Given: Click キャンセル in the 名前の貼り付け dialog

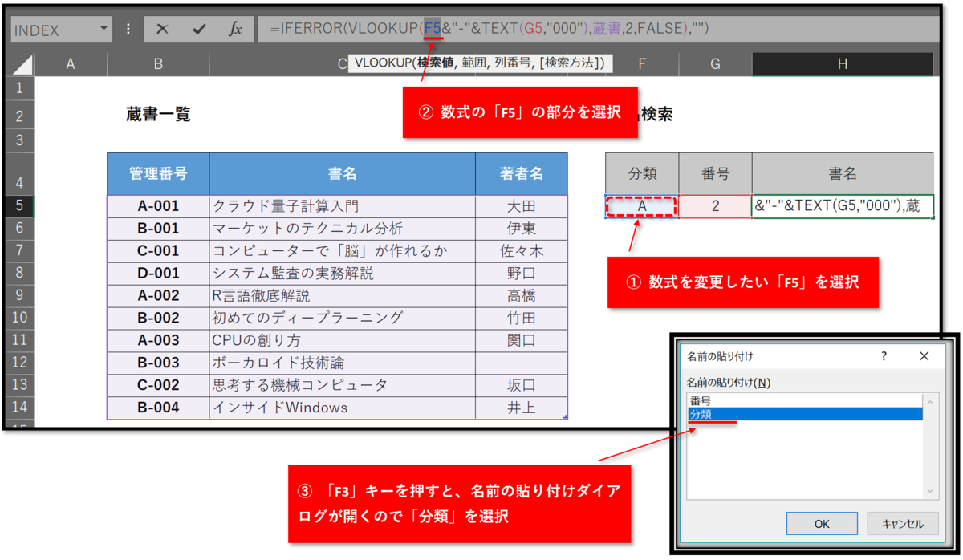Looking at the screenshot, I should [903, 523].
